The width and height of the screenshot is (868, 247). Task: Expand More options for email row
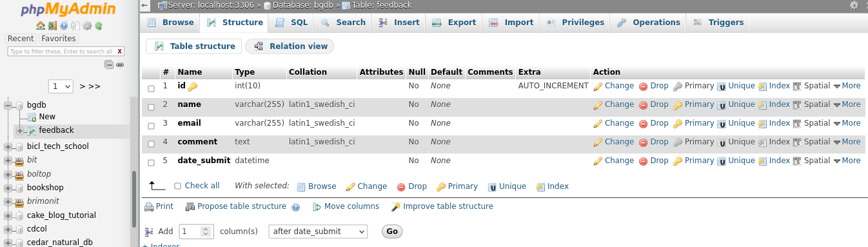847,123
